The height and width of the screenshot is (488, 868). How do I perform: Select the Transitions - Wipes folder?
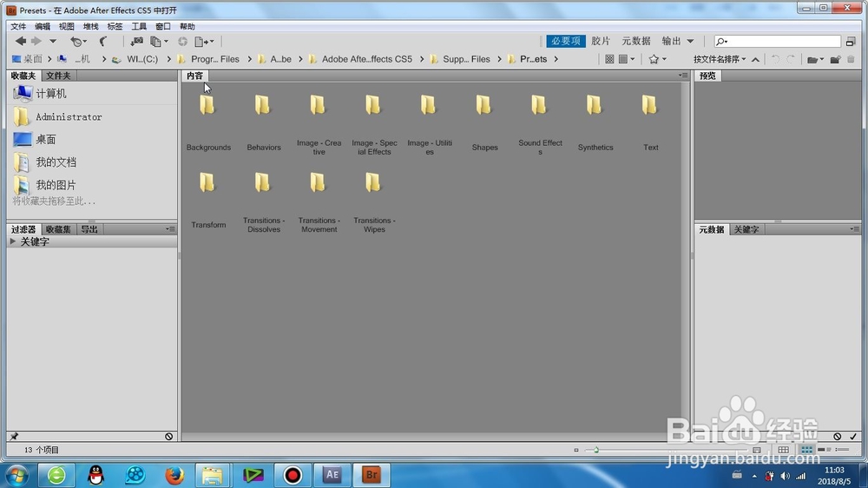coord(373,182)
